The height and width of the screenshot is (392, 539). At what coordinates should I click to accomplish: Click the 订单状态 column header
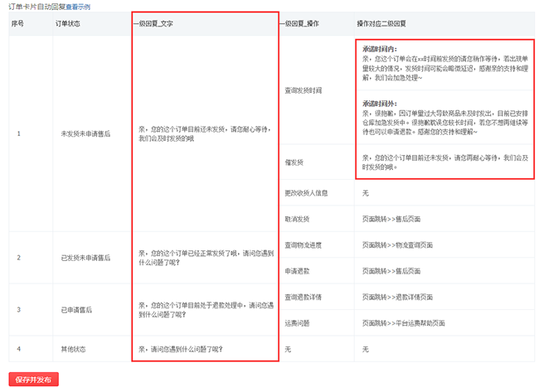click(68, 24)
